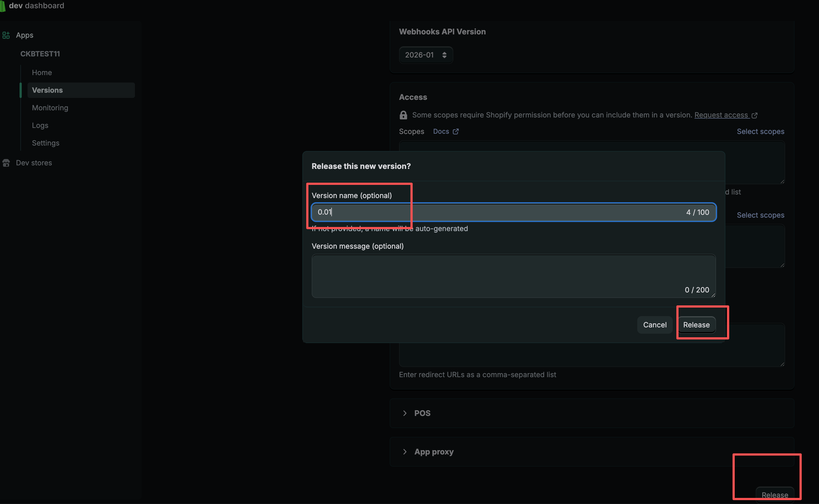Click the Shopify logo in header
The image size is (819, 504).
pyautogui.click(x=3, y=6)
